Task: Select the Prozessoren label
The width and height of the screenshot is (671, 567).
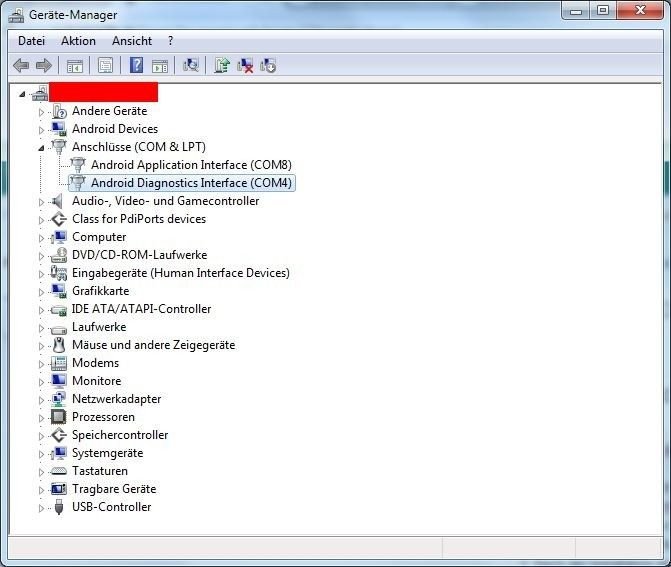Action: click(103, 417)
